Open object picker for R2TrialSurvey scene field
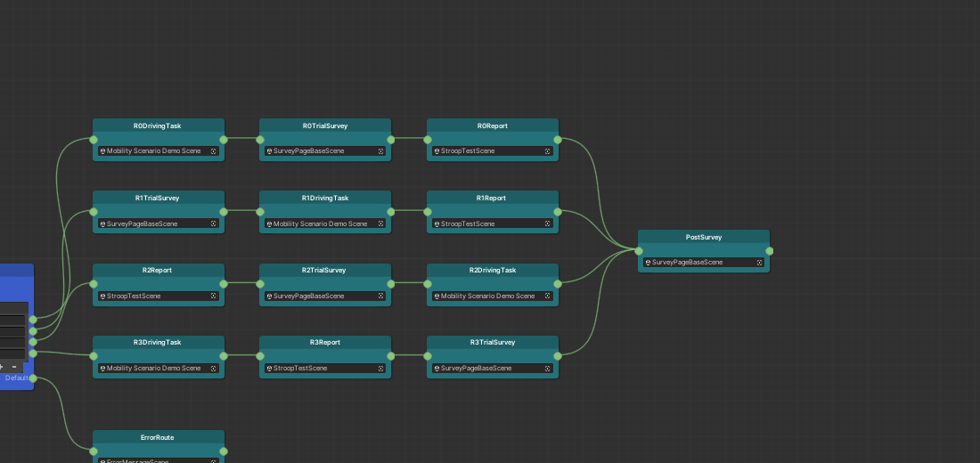Image resolution: width=980 pixels, height=463 pixels. coord(380,296)
